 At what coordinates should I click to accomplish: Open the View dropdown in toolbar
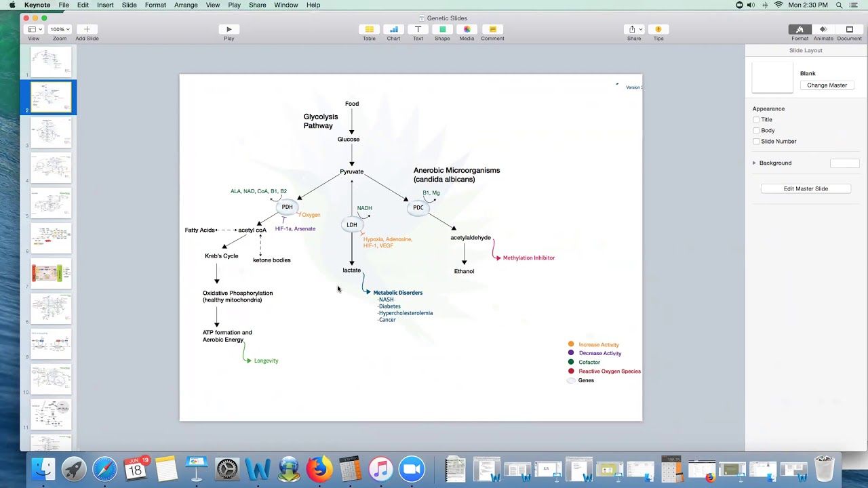pyautogui.click(x=34, y=29)
